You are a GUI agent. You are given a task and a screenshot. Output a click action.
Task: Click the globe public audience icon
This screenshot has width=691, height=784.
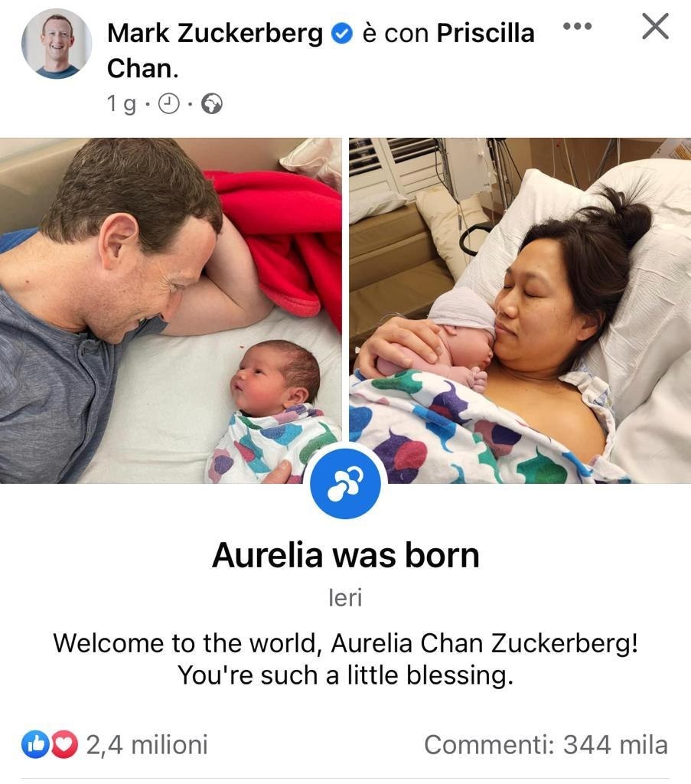coord(212,104)
